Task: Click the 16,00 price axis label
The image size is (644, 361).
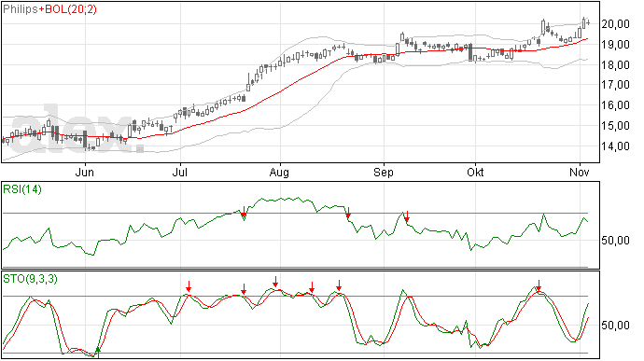Action: 615,105
